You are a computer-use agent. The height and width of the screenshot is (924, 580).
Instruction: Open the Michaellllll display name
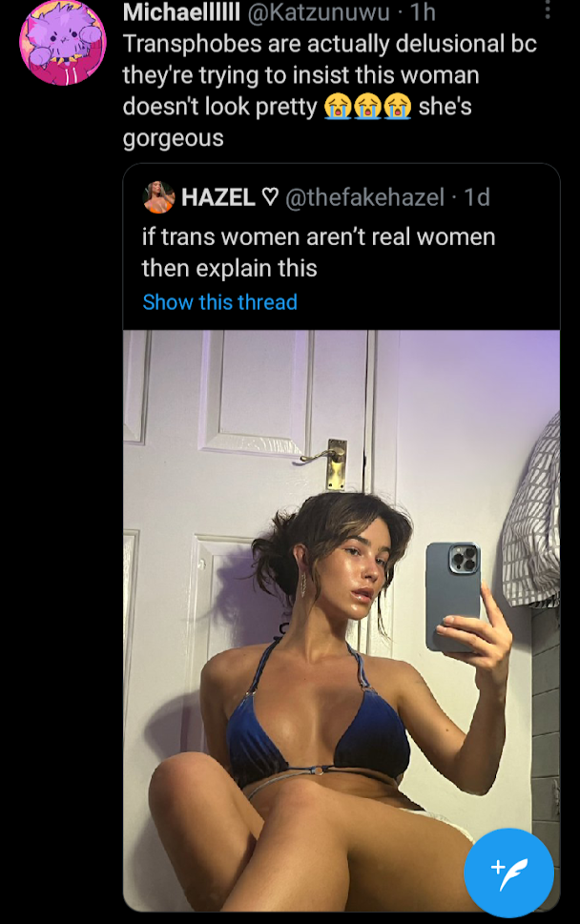(181, 12)
